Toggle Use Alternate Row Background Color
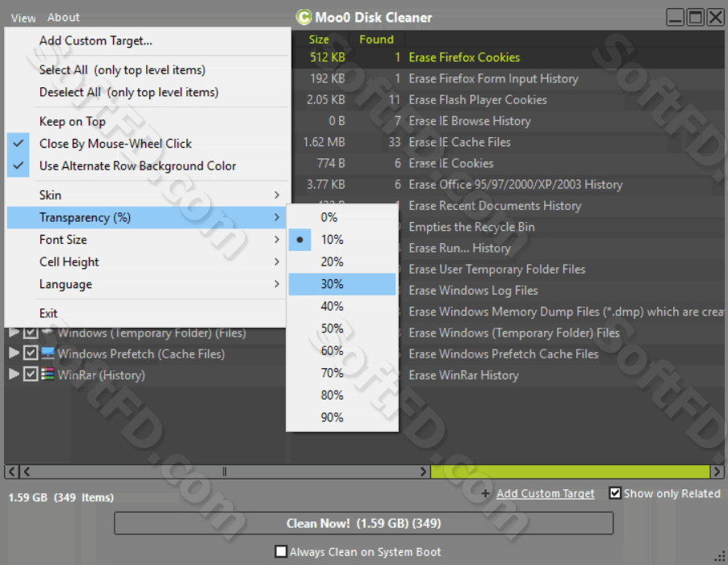Screen dimensions: 728x565 point(147,166)
